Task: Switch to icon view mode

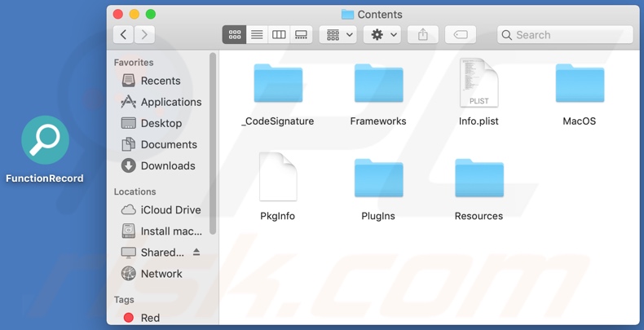Action: tap(235, 35)
